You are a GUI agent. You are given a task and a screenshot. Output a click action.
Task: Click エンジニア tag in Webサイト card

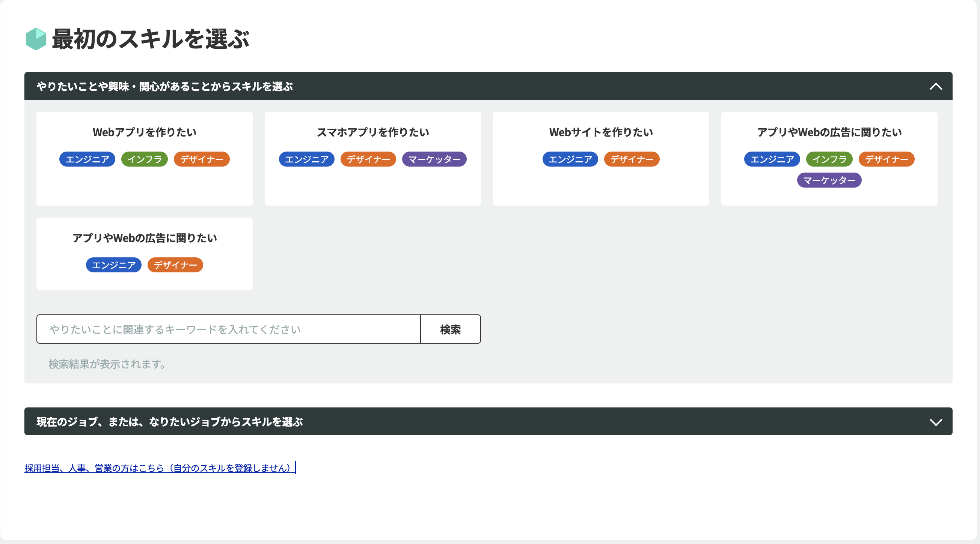point(570,159)
